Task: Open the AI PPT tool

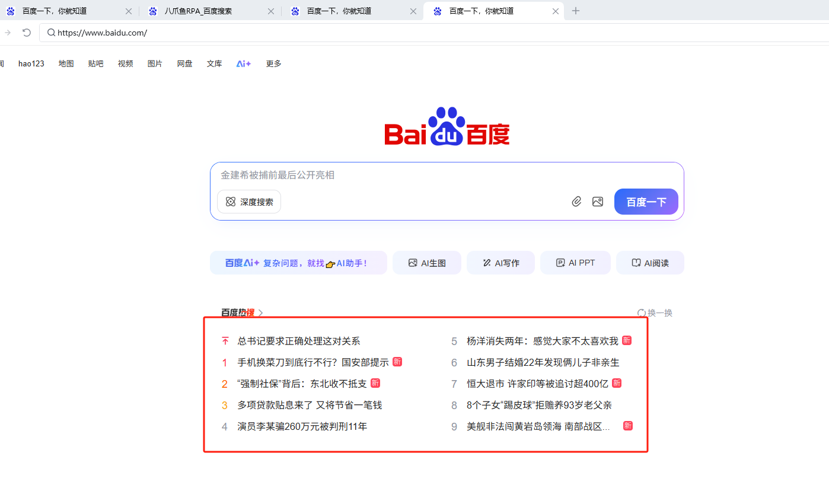Action: coord(575,263)
